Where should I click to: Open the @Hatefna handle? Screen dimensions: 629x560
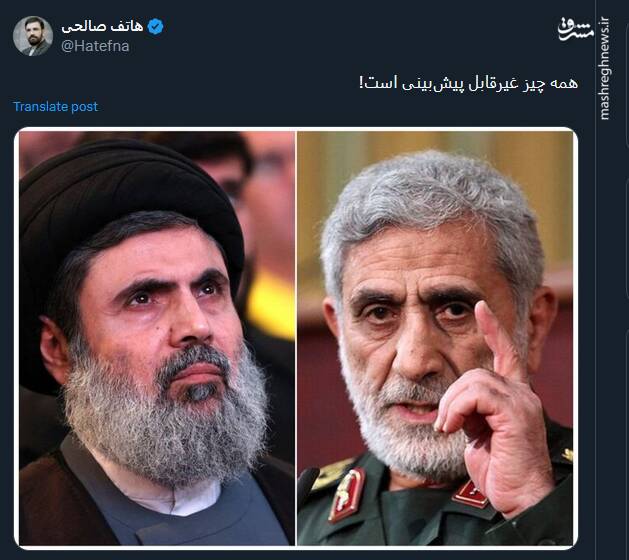pyautogui.click(x=95, y=46)
